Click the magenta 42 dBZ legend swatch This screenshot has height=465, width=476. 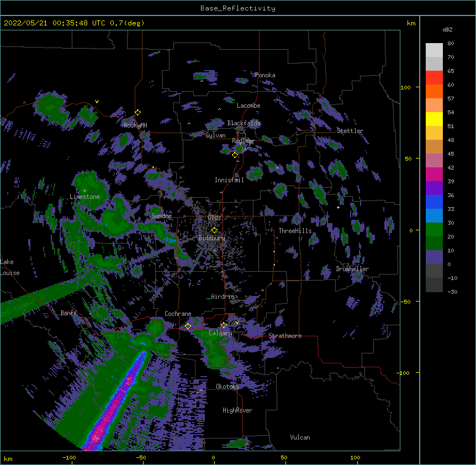[x=434, y=174]
